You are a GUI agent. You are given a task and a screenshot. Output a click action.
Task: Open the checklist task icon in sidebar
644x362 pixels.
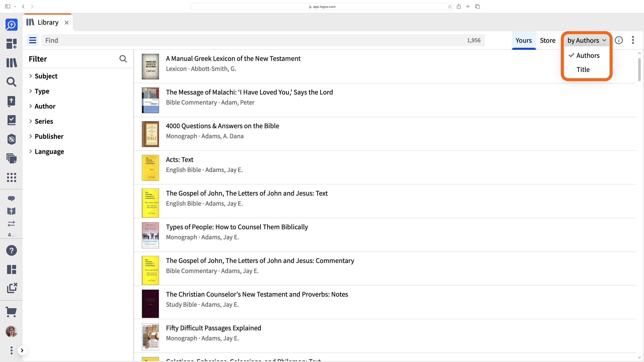(12, 120)
